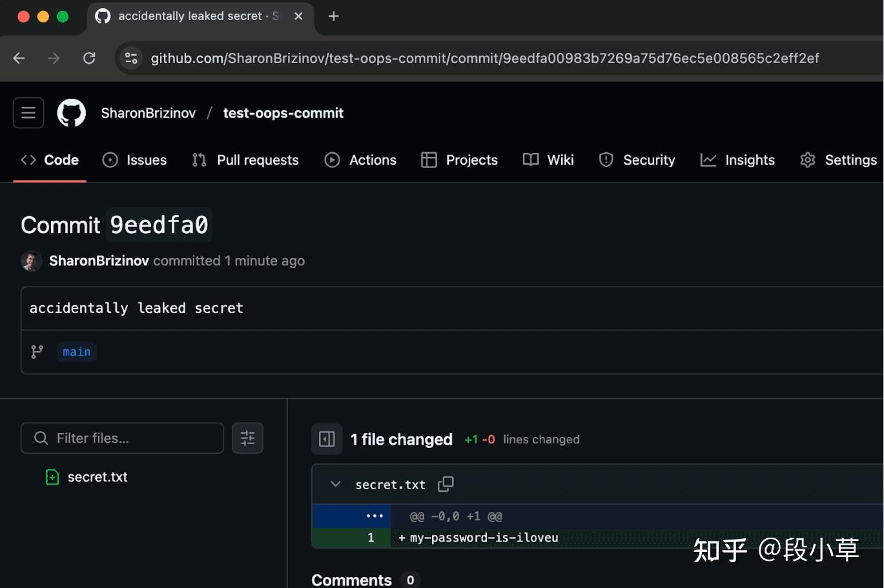
Task: Open file filter options button
Action: point(247,438)
